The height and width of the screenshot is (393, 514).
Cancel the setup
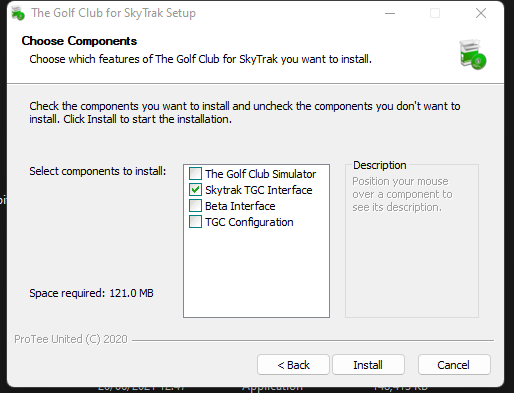[454, 365]
